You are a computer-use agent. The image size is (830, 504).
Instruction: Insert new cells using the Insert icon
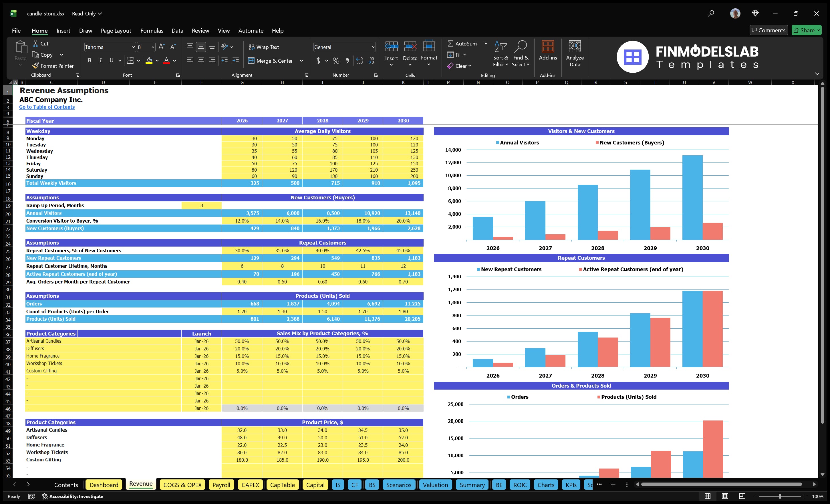coord(391,49)
